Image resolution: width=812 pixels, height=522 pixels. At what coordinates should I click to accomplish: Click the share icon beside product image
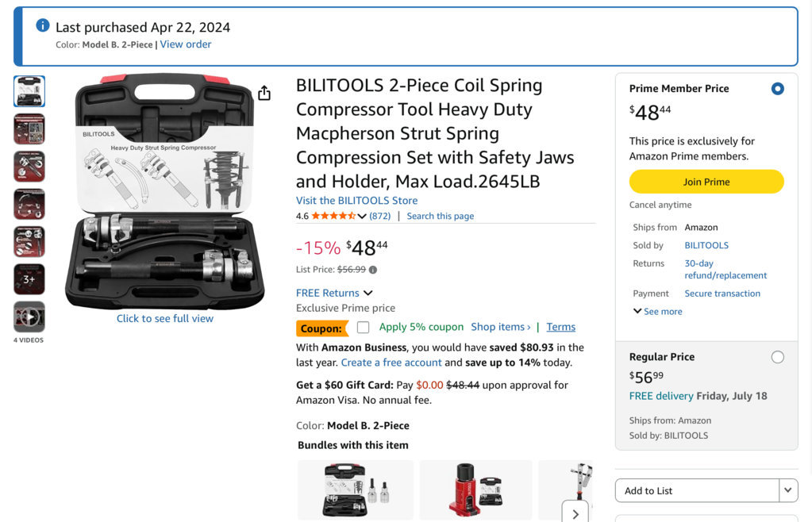[x=264, y=93]
